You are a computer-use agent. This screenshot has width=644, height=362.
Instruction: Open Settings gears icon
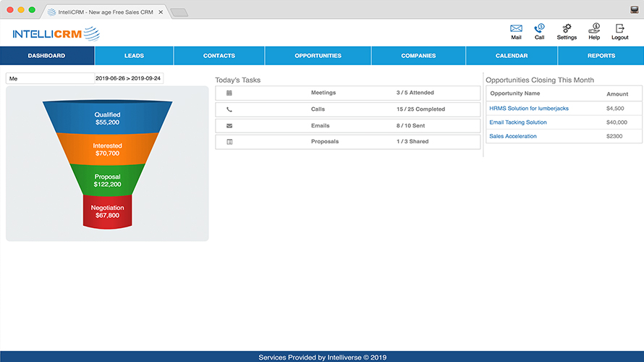point(567,28)
